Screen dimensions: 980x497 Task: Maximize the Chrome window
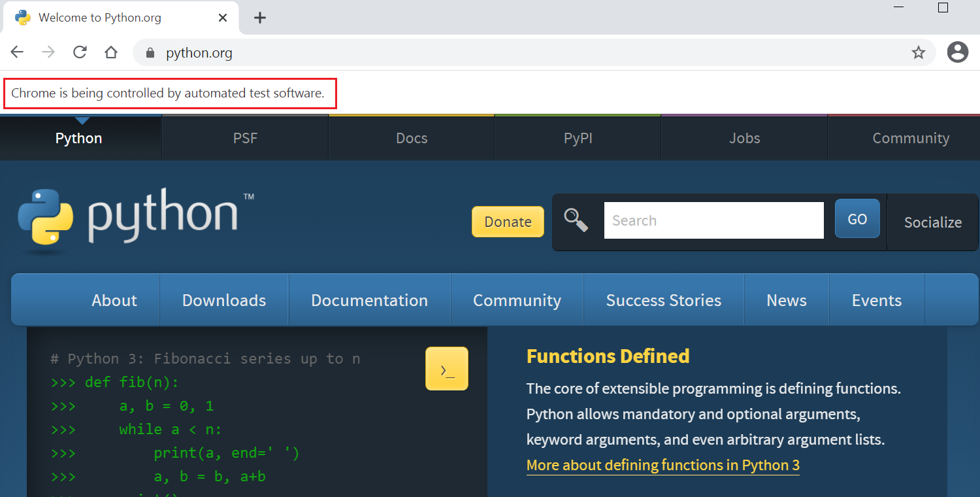pyautogui.click(x=943, y=7)
